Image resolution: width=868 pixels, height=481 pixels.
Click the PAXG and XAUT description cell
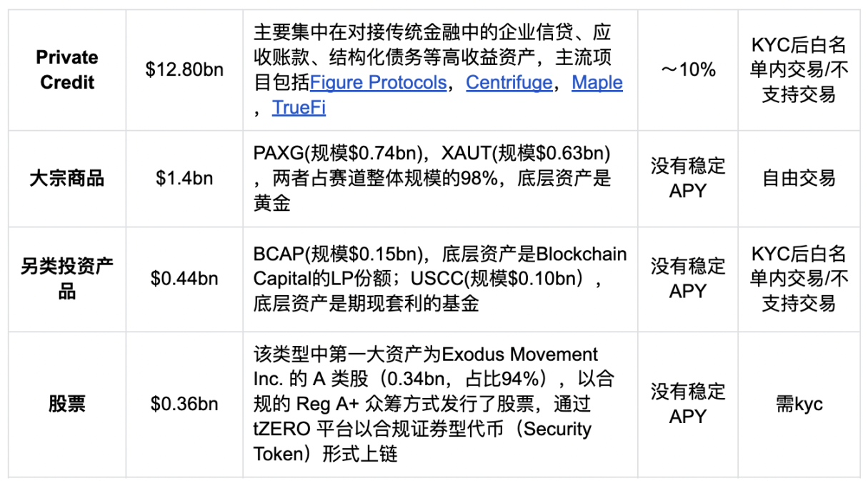point(440,179)
